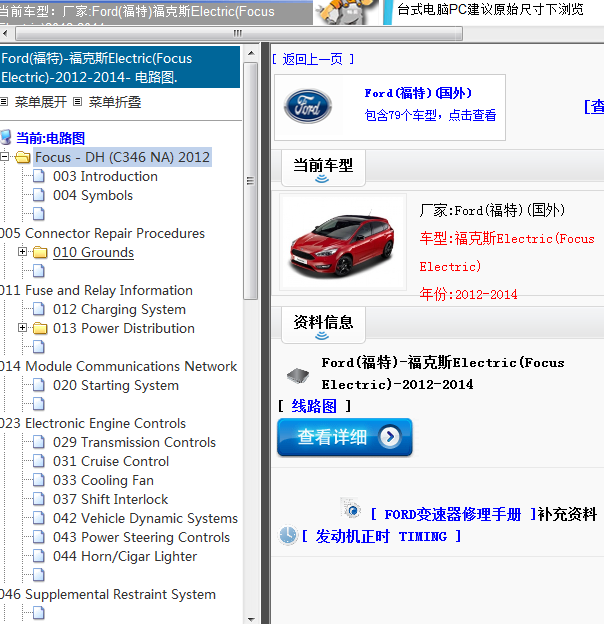Image resolution: width=604 pixels, height=624 pixels.
Task: Click document icon beside 029 Transmission Controls
Action: pyautogui.click(x=39, y=442)
